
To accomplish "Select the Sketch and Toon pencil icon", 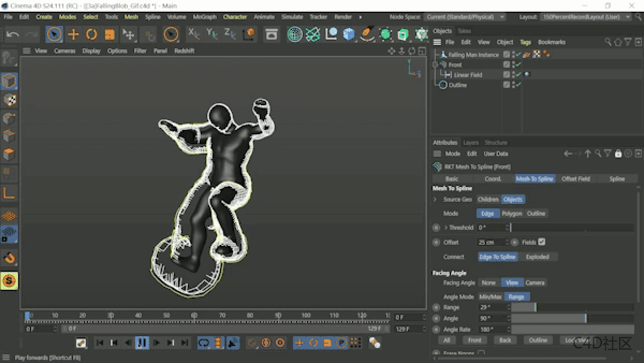I will [368, 35].
